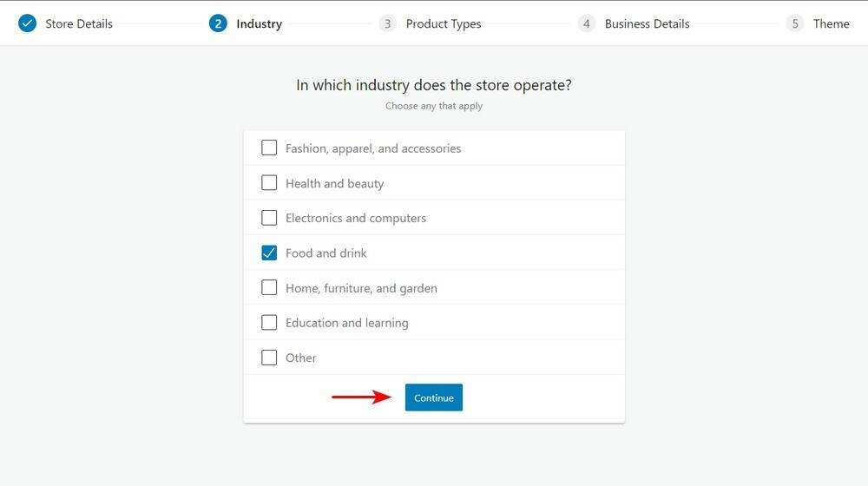868x486 pixels.
Task: Enable the Health and beauty checkbox
Action: (269, 183)
